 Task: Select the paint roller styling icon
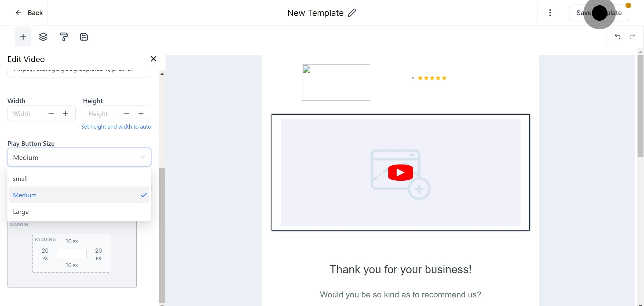[64, 37]
